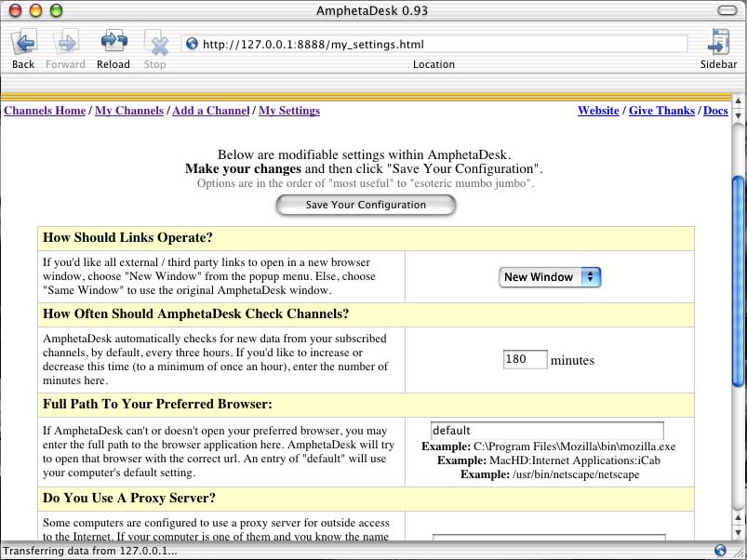Click Save Your Configuration button
Image resolution: width=747 pixels, height=560 pixels.
click(366, 205)
